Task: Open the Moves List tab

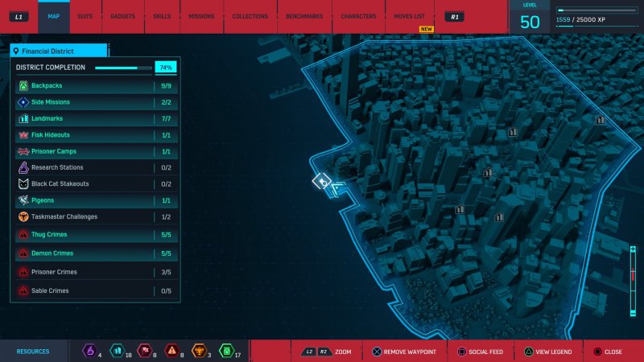Action: tap(410, 16)
